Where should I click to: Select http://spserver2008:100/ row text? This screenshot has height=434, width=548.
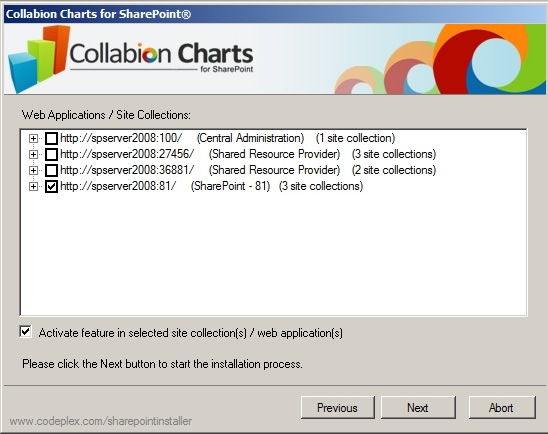[x=121, y=138]
